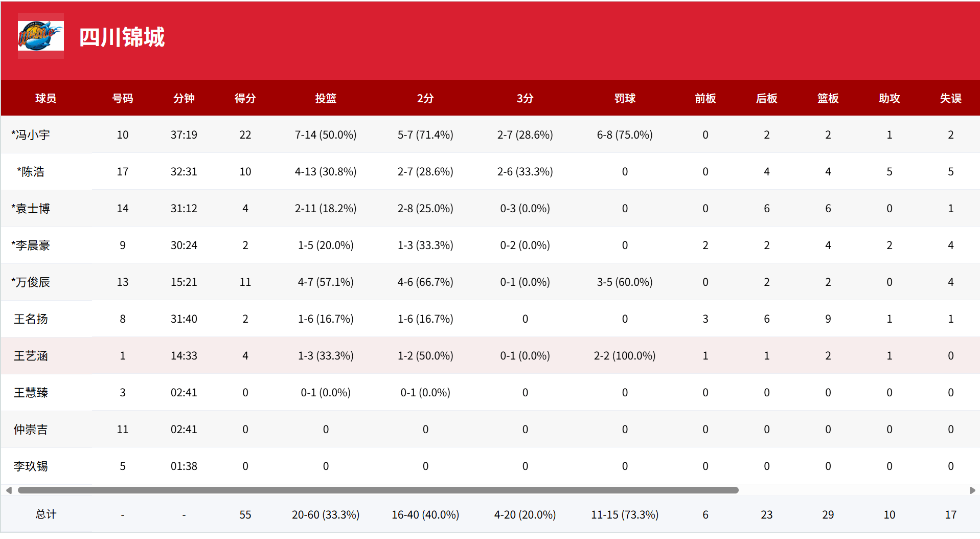The image size is (980, 539).
Task: Click 陈浩's assists value 5
Action: [890, 172]
